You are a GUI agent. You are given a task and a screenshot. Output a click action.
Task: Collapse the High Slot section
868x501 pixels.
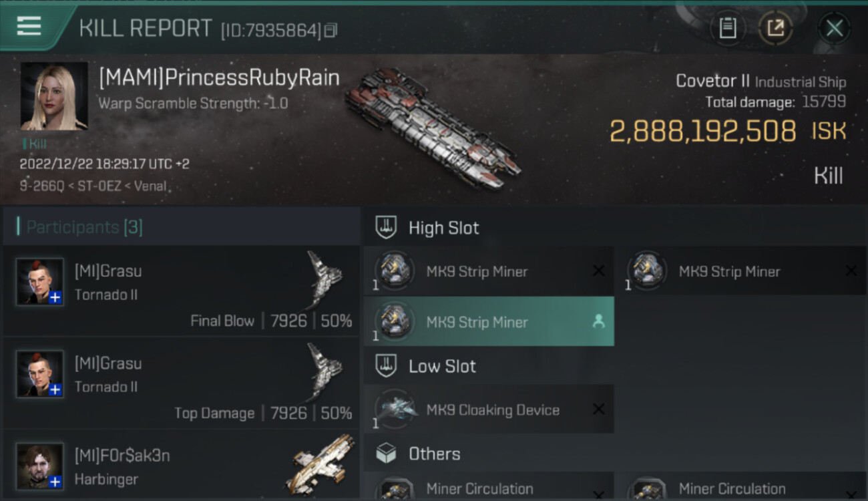point(444,228)
